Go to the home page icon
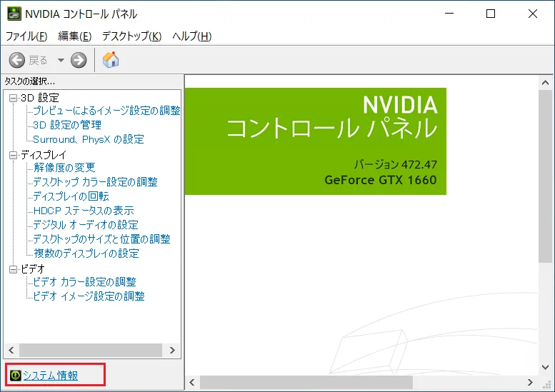The width and height of the screenshot is (555, 392). (111, 60)
